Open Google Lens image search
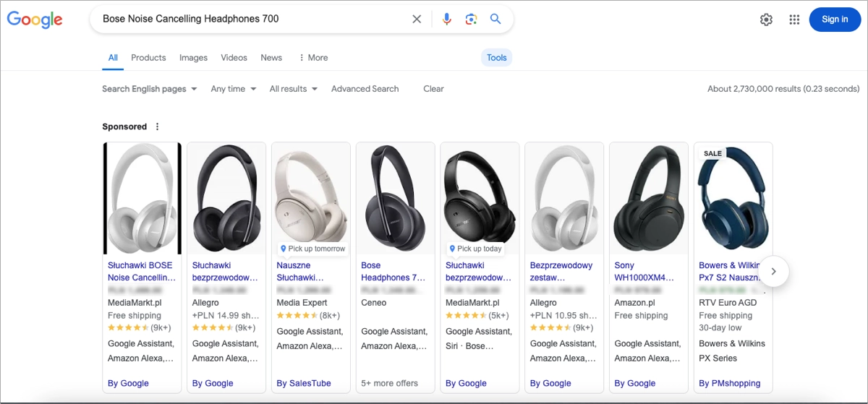The height and width of the screenshot is (404, 868). pos(471,20)
